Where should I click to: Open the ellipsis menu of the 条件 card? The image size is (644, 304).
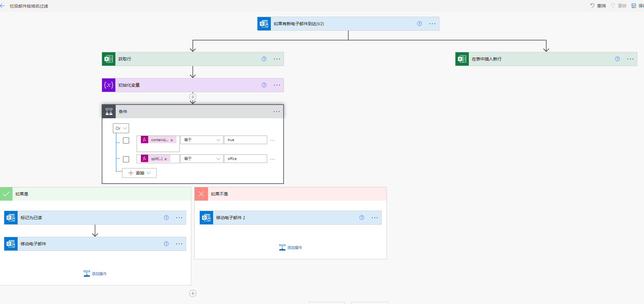277,112
